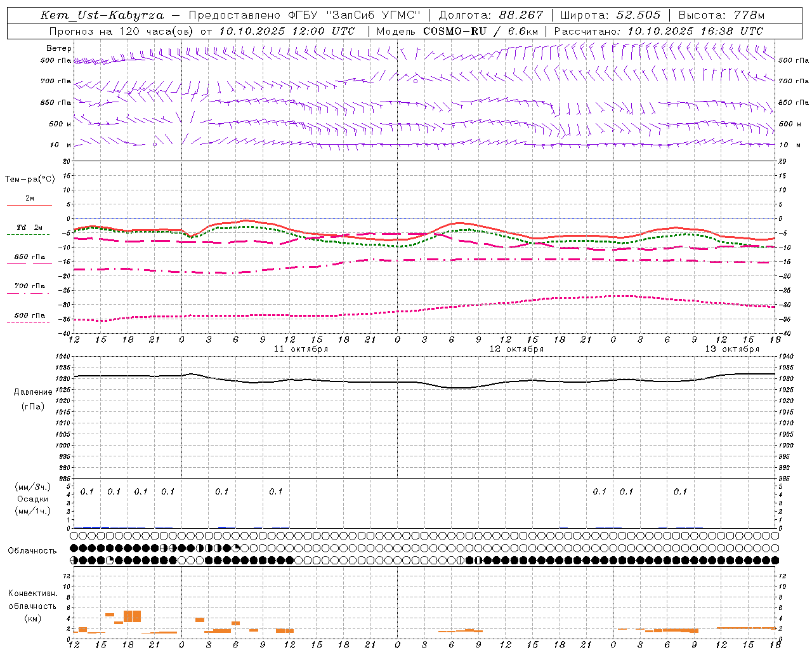
Task: Click the Давление panel label
Action: pos(33,392)
